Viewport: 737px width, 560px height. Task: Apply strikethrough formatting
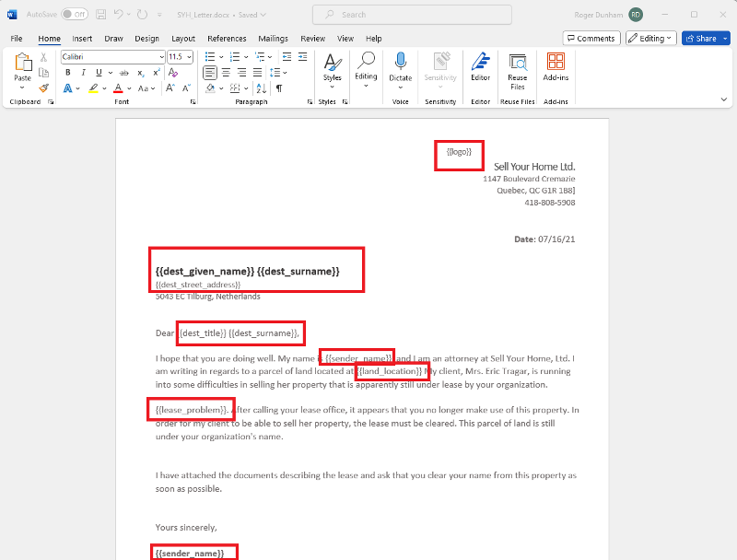click(x=124, y=73)
